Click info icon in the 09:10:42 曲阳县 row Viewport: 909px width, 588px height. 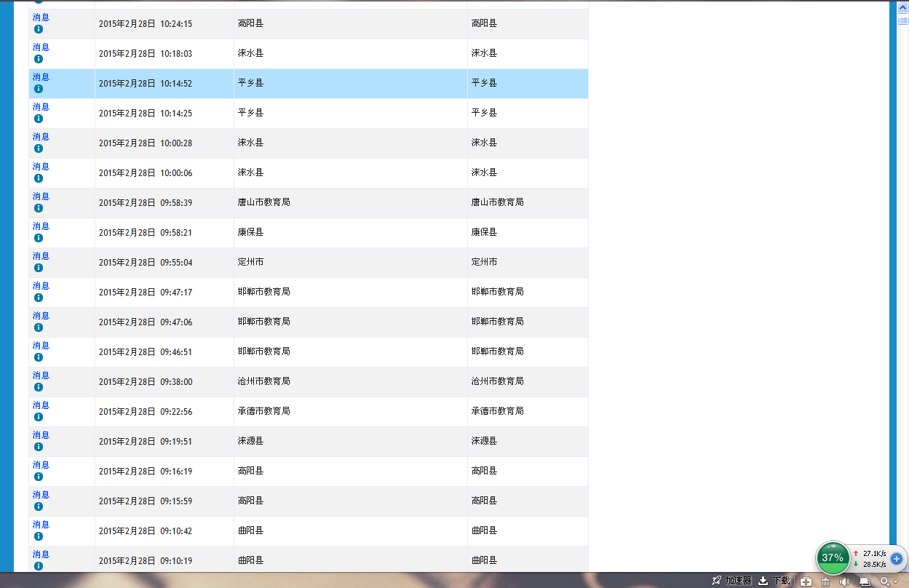pos(39,536)
